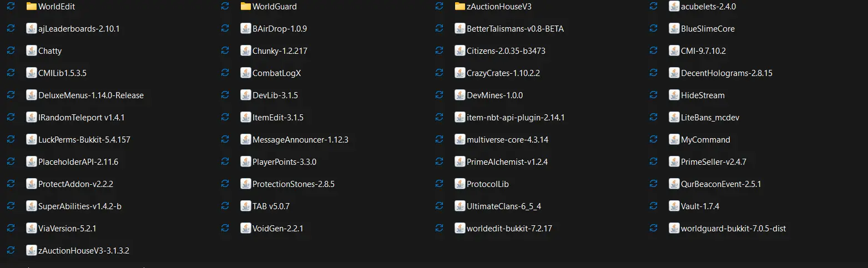This screenshot has height=268, width=868.
Task: Select file name MessageAnnouncer-1.12.3
Action: [300, 140]
